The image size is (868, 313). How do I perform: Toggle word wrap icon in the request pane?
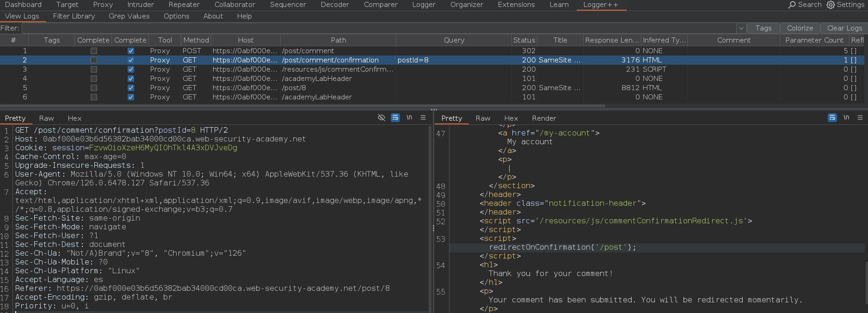point(395,117)
